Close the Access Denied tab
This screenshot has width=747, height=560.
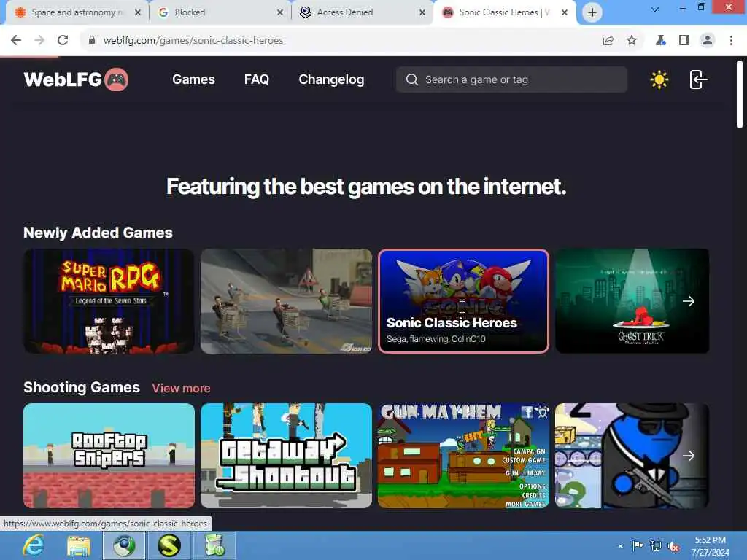[422, 12]
